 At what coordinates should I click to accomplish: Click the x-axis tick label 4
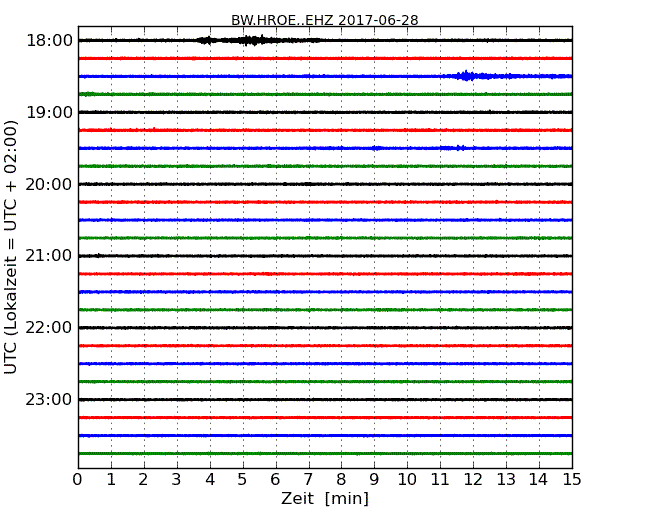point(210,480)
